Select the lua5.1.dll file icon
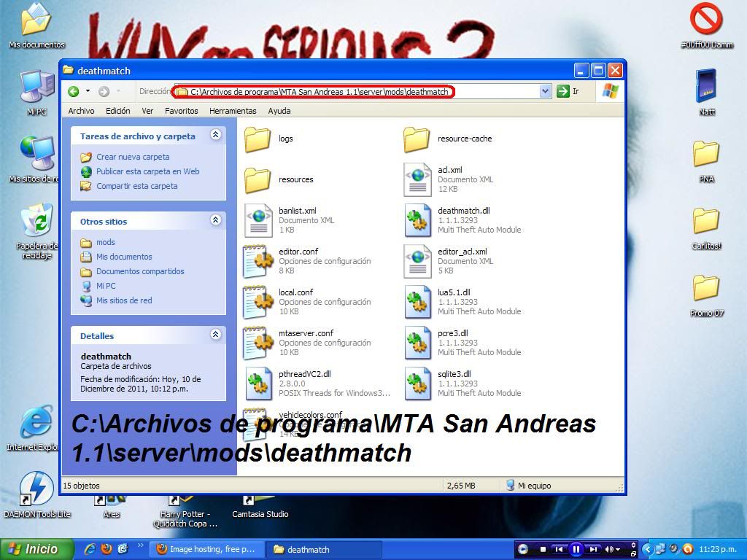The image size is (747, 560). [x=417, y=303]
